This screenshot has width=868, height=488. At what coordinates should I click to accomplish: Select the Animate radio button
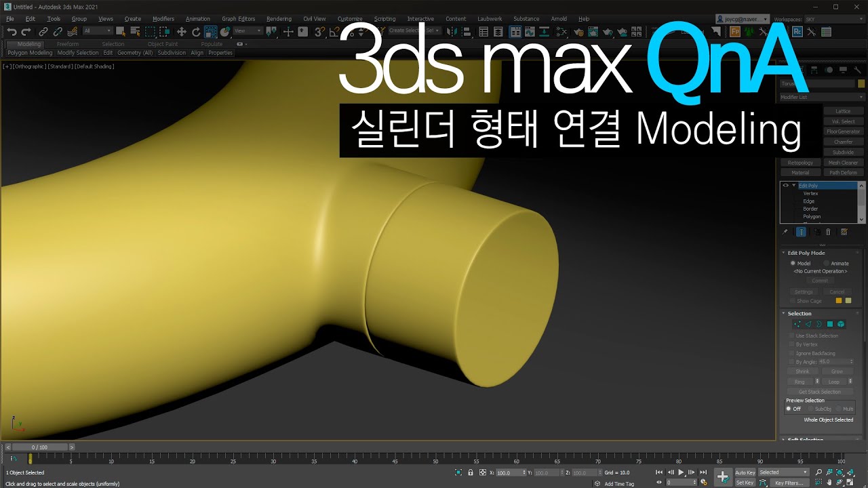[826, 263]
